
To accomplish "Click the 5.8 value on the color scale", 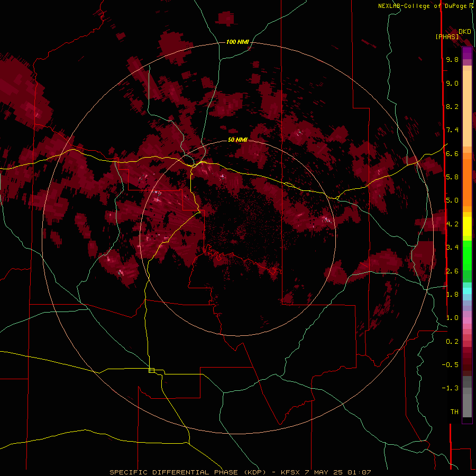I will (452, 177).
